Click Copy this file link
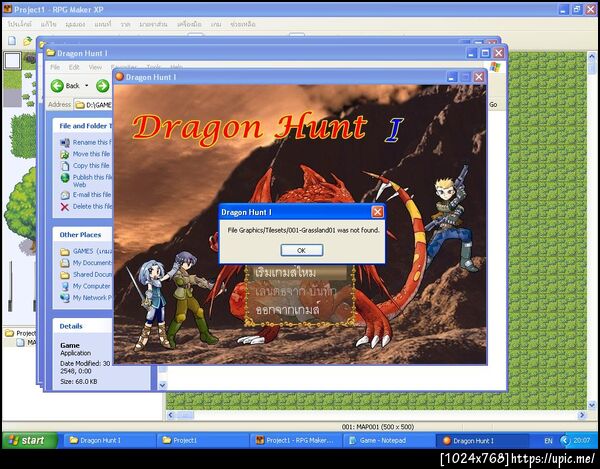 (91, 165)
